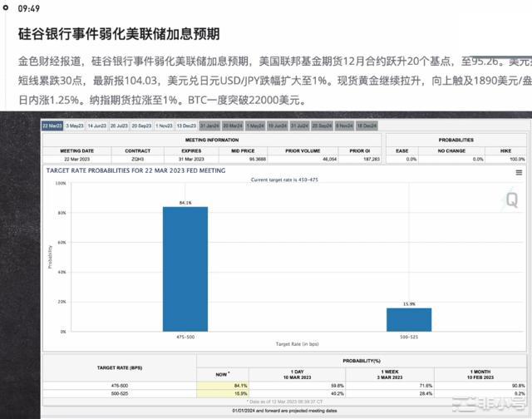Viewport: 532px width, 419px height.
Task: Switch to the 31 Jul24 tab
Action: pyautogui.click(x=299, y=126)
